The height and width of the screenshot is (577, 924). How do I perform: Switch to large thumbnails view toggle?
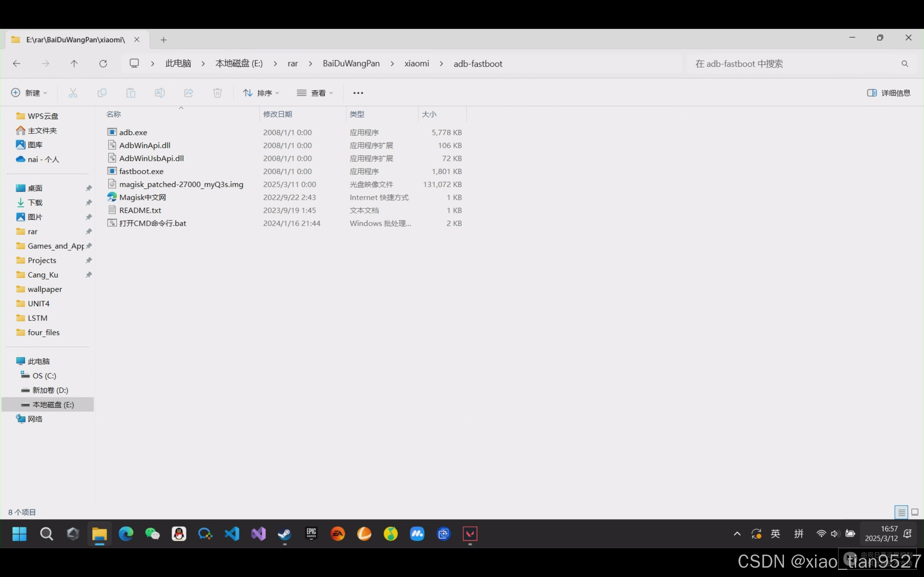pyautogui.click(x=915, y=512)
